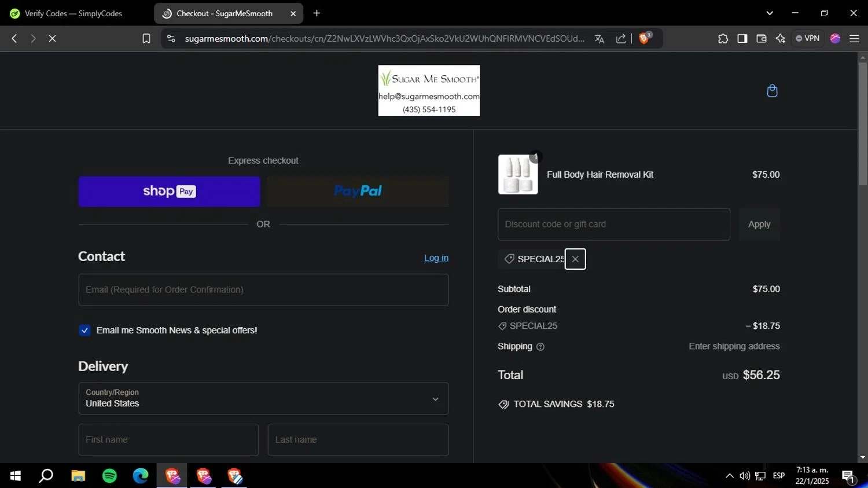Uncheck Email me Smooth News offers
Image resolution: width=868 pixels, height=488 pixels.
(x=84, y=331)
